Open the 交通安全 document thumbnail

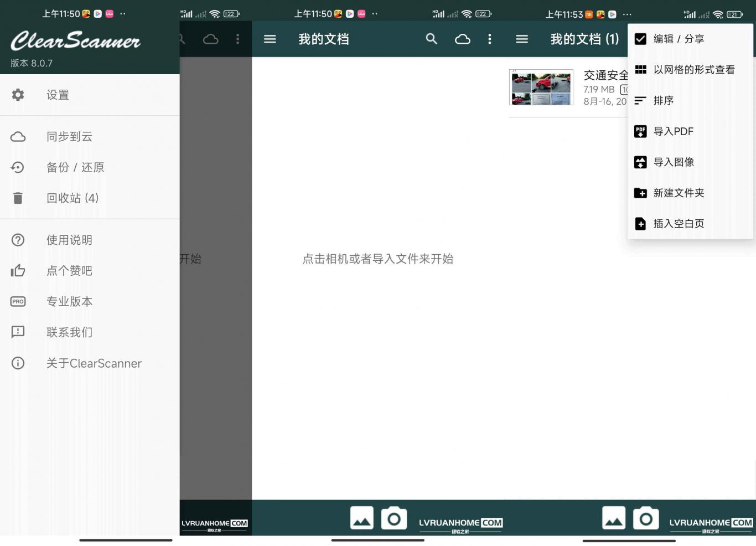tap(541, 87)
